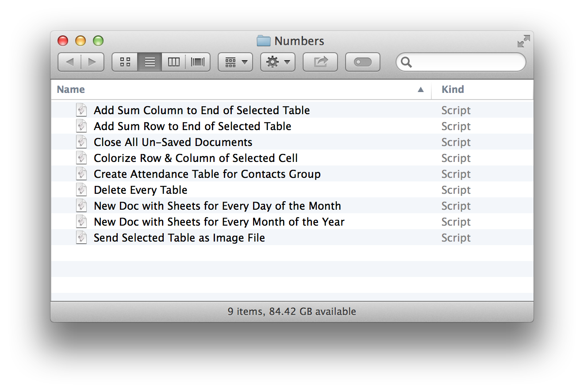Switch to Column view
Image resolution: width=584 pixels, height=392 pixels.
173,62
